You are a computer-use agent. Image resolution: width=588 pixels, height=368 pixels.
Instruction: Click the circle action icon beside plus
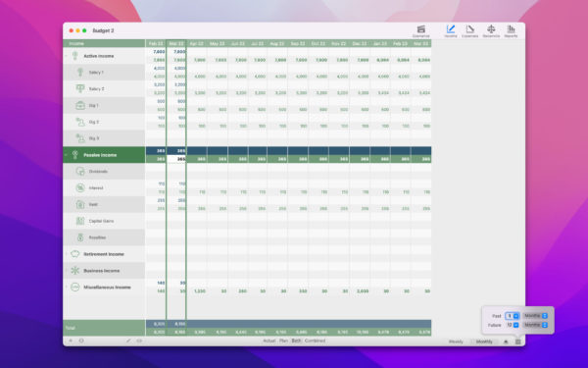point(81,341)
